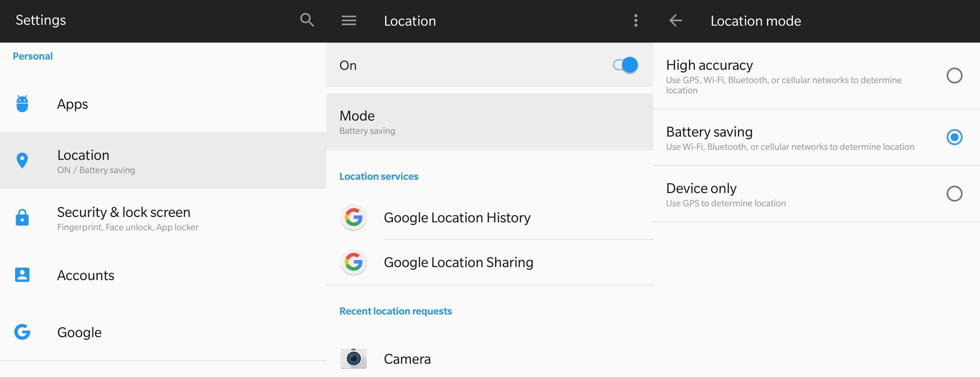Click the Google G icon in sidebar
This screenshot has width=980, height=377.
(x=22, y=332)
